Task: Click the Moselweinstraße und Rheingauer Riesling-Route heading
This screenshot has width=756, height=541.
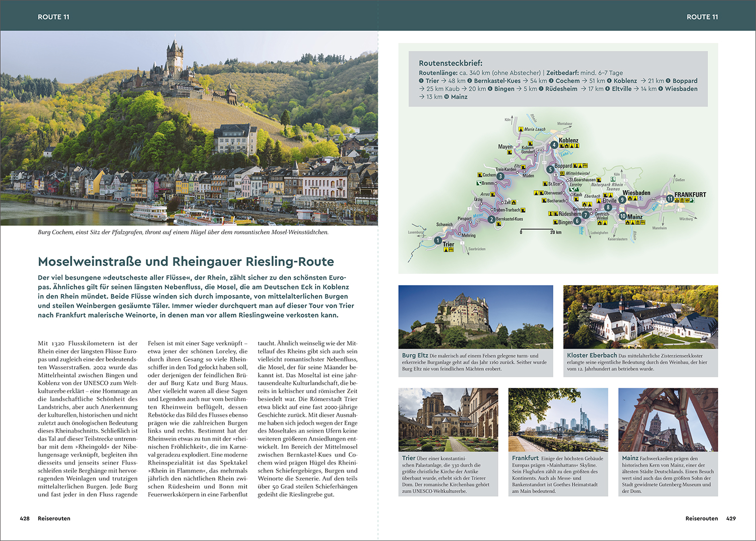Action: tap(186, 262)
